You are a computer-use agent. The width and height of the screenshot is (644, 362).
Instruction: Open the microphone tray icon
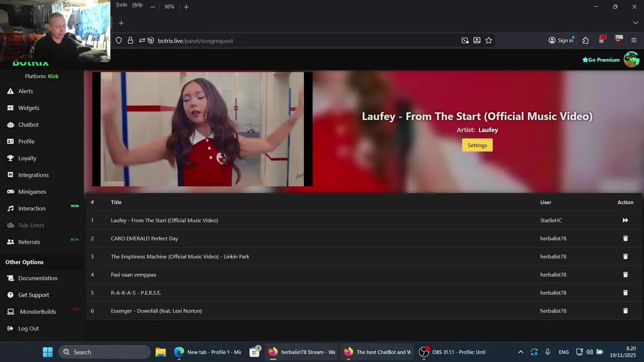click(547, 352)
